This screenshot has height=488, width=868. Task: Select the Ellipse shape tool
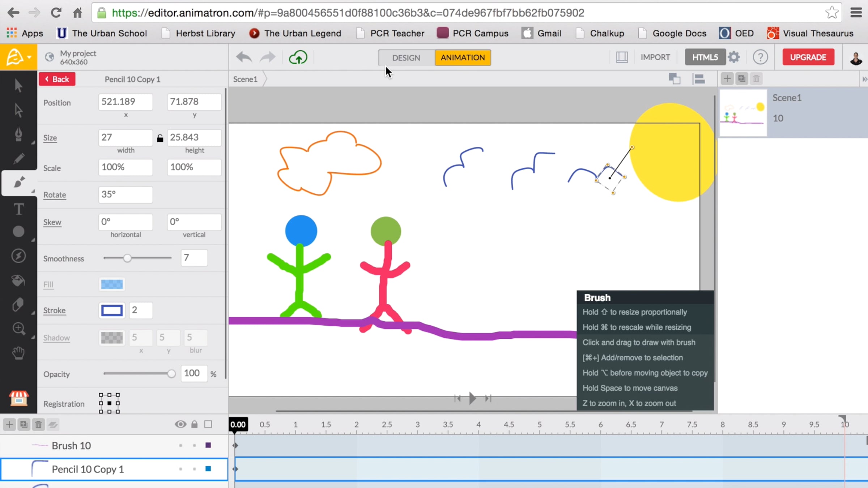pos(18,232)
